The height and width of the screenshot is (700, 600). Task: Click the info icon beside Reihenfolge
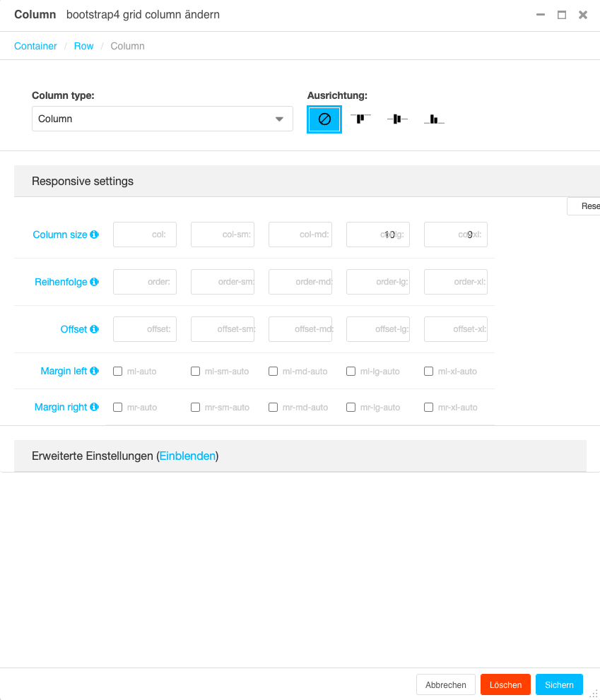tap(95, 282)
